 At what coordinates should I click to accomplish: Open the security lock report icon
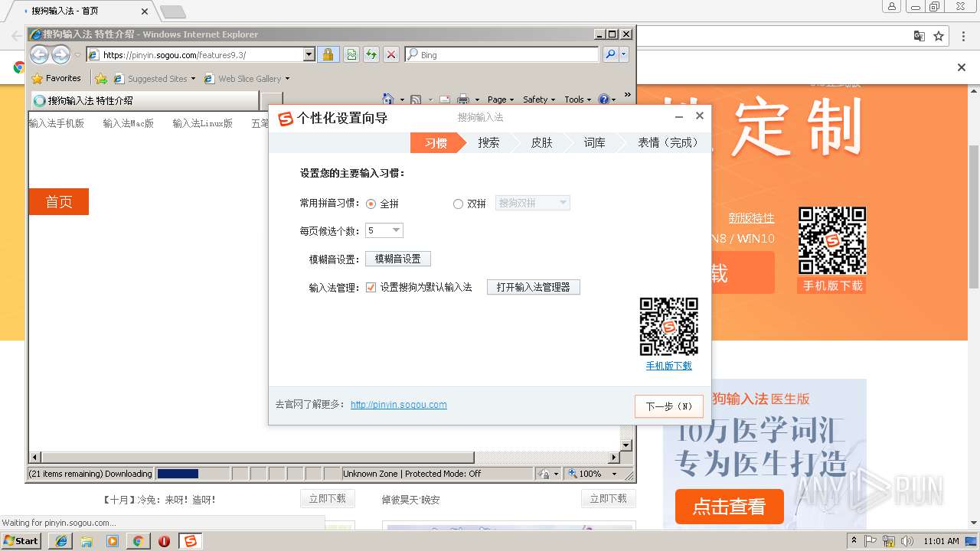pos(328,54)
